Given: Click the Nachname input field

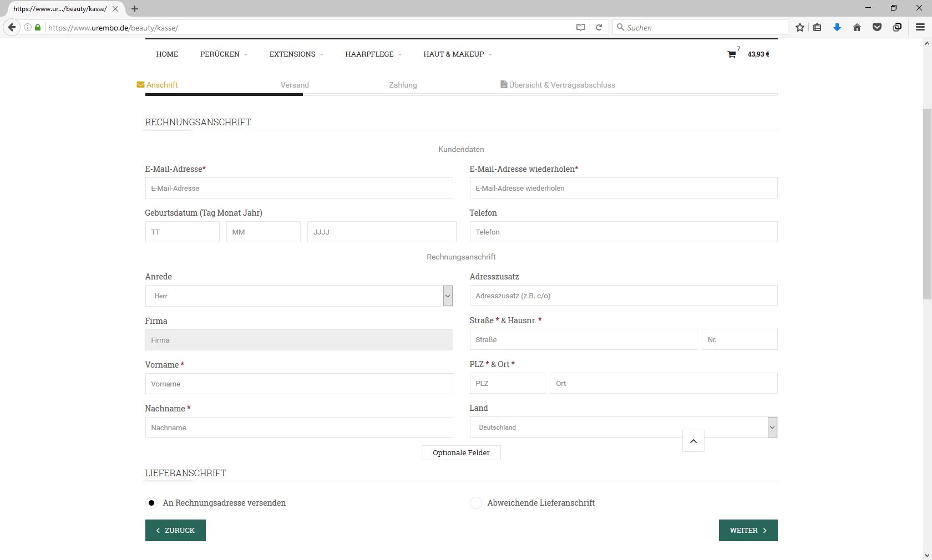Looking at the screenshot, I should [299, 427].
